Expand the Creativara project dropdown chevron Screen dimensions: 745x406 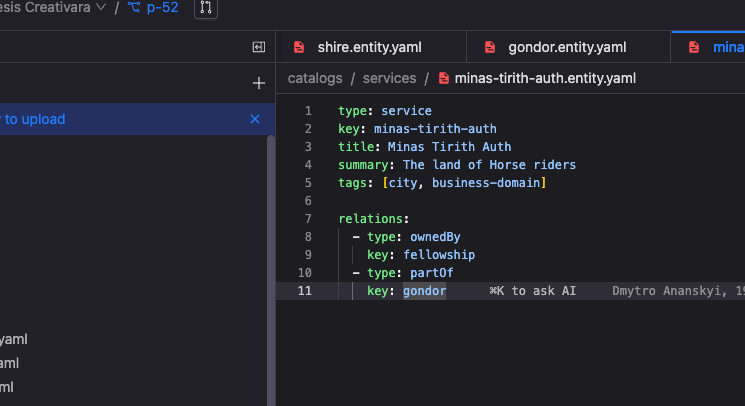coord(101,7)
